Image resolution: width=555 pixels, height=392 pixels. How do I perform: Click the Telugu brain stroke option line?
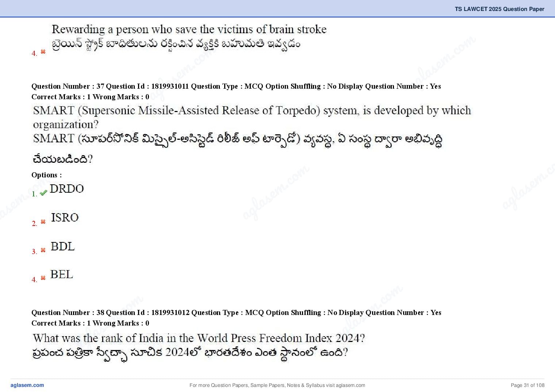[x=176, y=44]
